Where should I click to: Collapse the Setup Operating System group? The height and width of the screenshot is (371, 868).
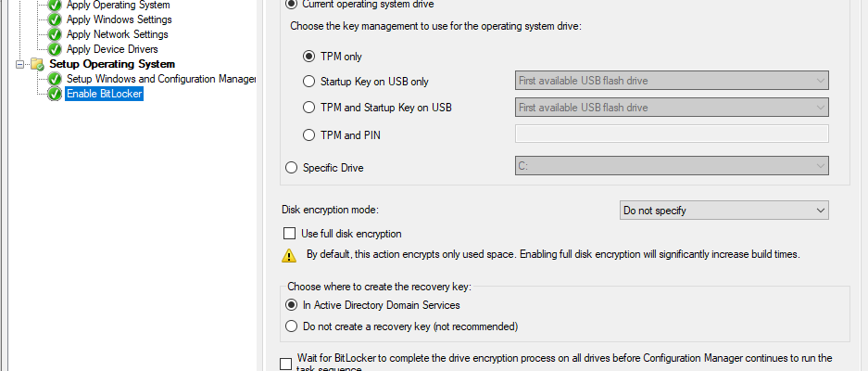coord(20,64)
